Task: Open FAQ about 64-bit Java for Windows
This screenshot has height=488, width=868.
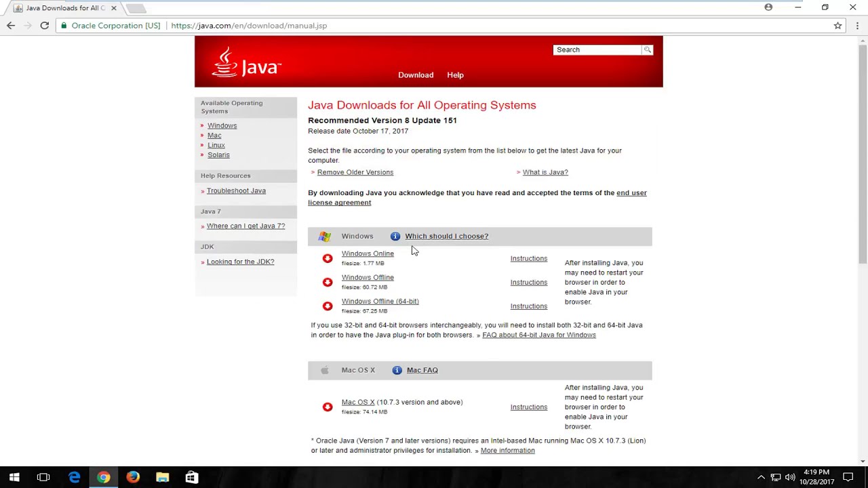Action: [539, 335]
